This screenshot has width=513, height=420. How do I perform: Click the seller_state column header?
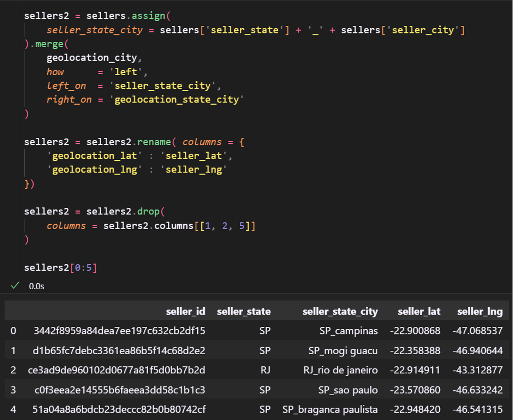243,311
